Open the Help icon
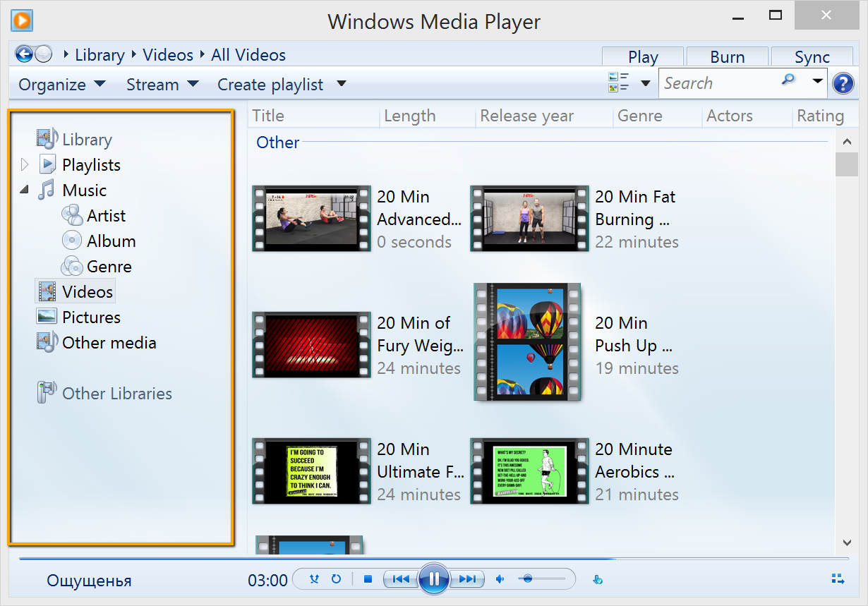 pos(843,84)
